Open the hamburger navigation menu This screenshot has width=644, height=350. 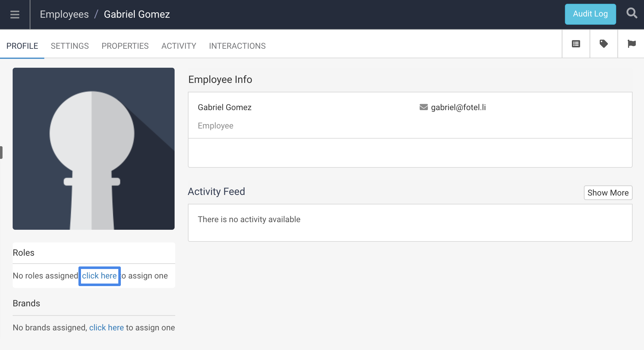tap(15, 15)
